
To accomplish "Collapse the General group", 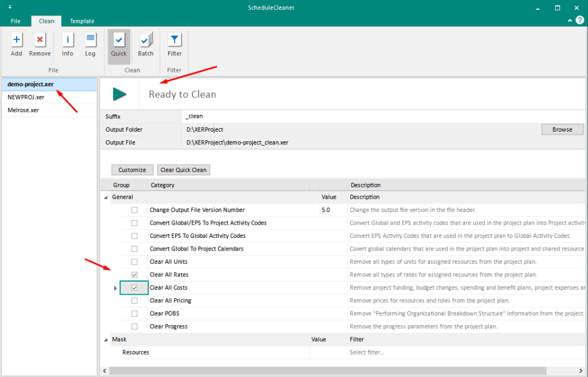I will pyautogui.click(x=105, y=197).
